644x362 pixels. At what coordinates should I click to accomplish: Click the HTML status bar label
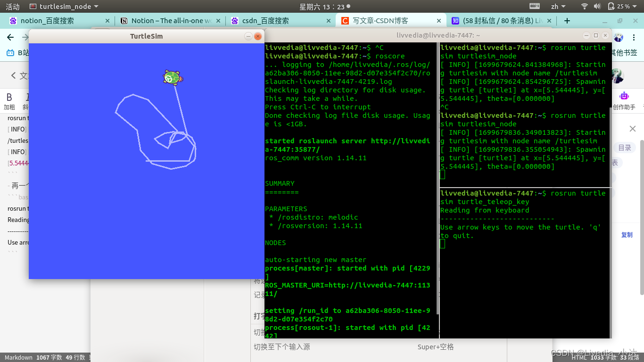[x=579, y=358]
